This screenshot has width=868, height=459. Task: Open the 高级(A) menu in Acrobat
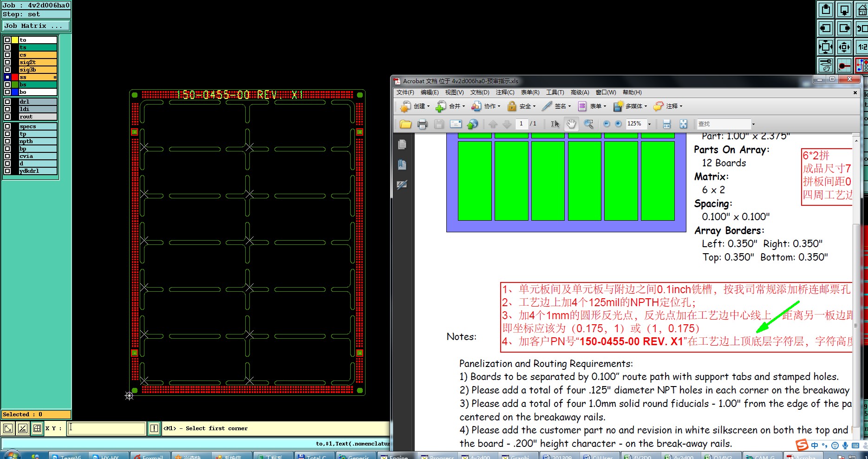[580, 92]
